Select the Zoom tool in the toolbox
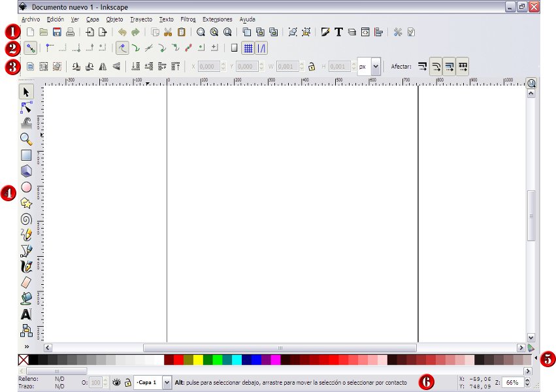Screen dimensions: 556x392 (26, 139)
